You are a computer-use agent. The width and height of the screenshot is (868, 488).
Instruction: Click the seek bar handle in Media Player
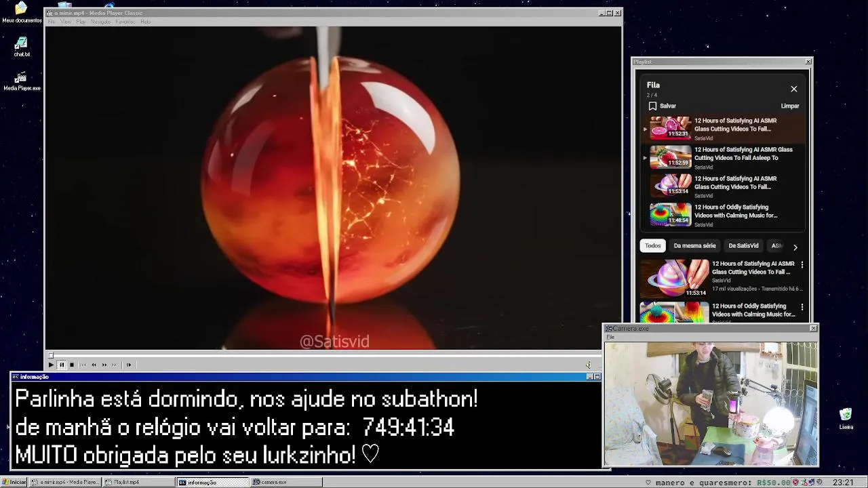pos(50,355)
